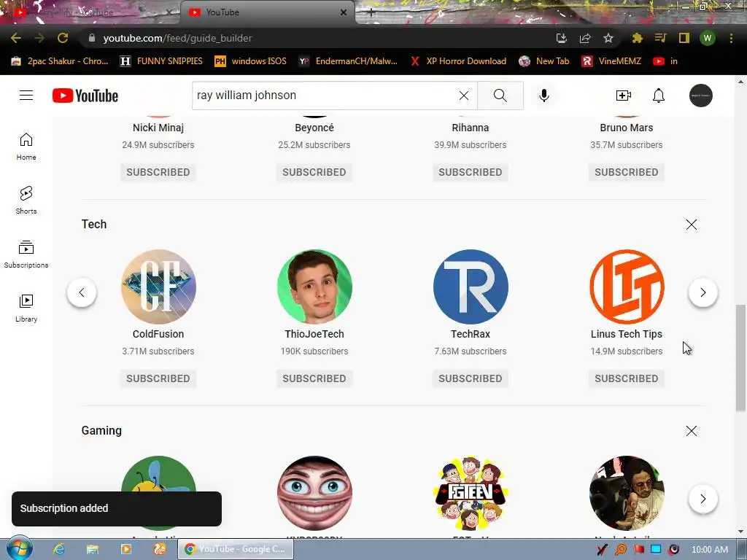
Task: Open VineMEMZ bookmark
Action: pyautogui.click(x=612, y=61)
